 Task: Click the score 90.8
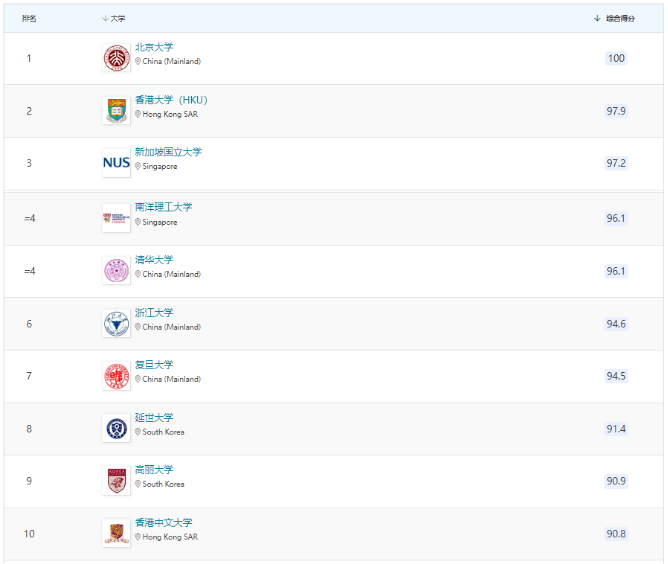[616, 534]
